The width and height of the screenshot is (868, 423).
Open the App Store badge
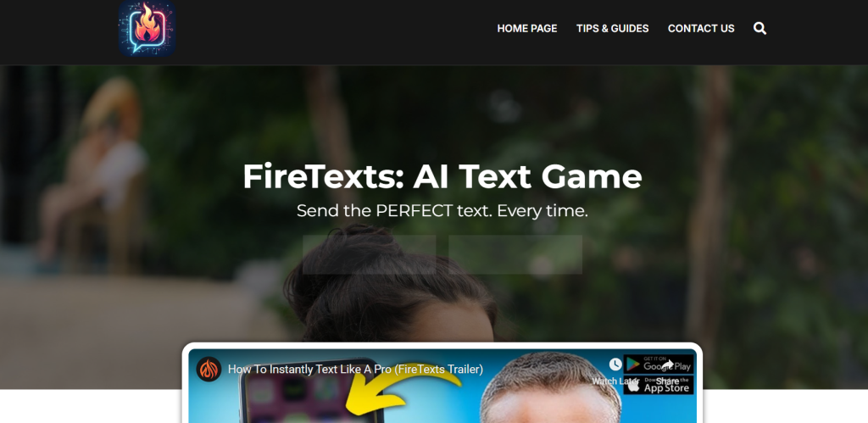pyautogui.click(x=659, y=386)
